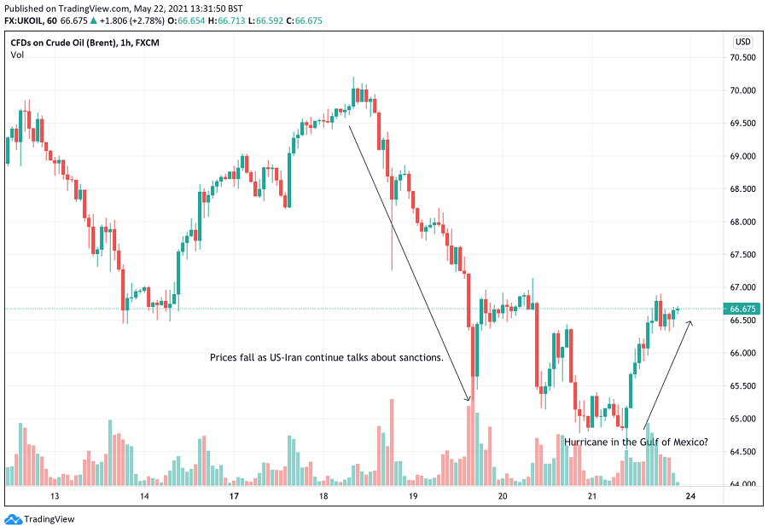The width and height of the screenshot is (768, 532).
Task: Click the USD currency label box
Action: point(742,42)
